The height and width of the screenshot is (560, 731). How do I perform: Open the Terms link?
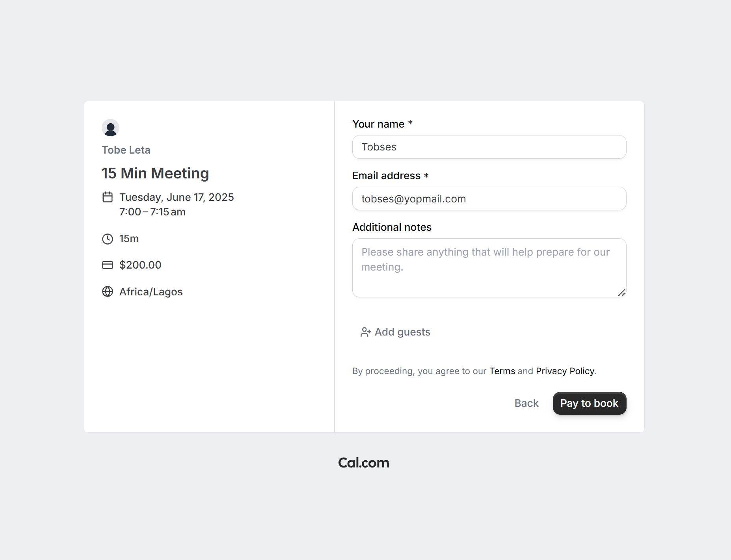click(x=502, y=371)
